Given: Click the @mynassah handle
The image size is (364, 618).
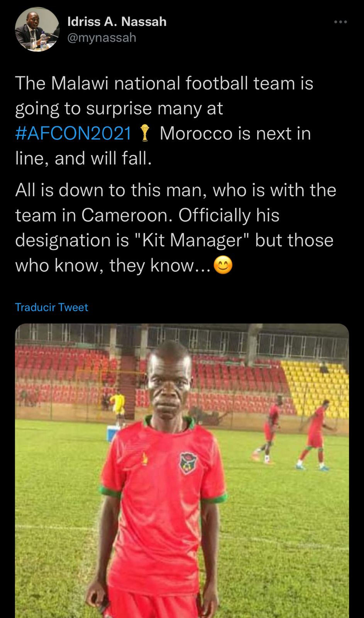Looking at the screenshot, I should [102, 38].
